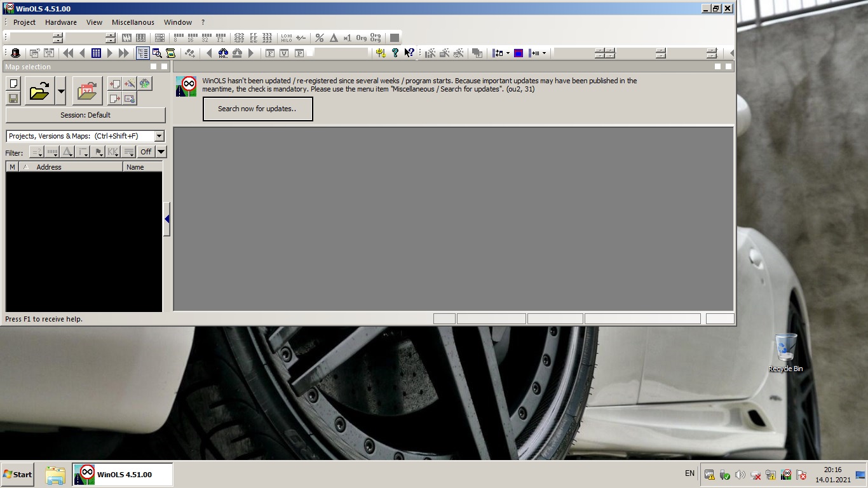This screenshot has height=488, width=868.
Task: Toggle the blue-red window display icon
Action: (519, 53)
